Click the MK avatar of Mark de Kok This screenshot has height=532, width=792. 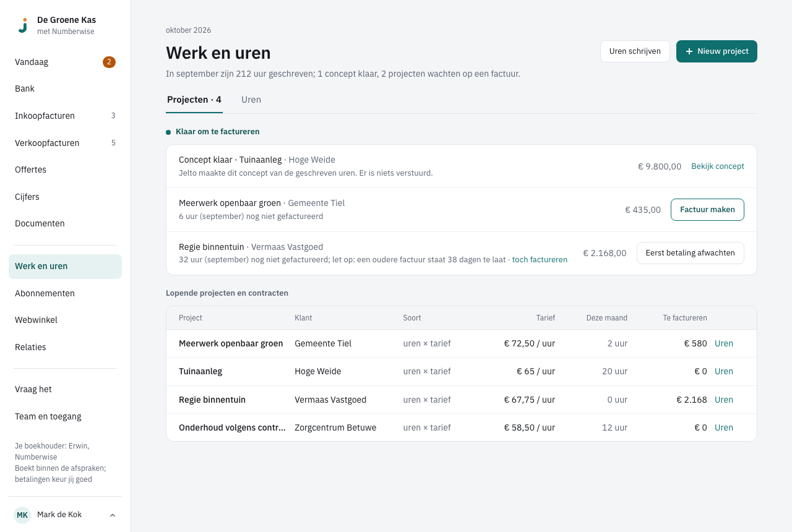(22, 515)
